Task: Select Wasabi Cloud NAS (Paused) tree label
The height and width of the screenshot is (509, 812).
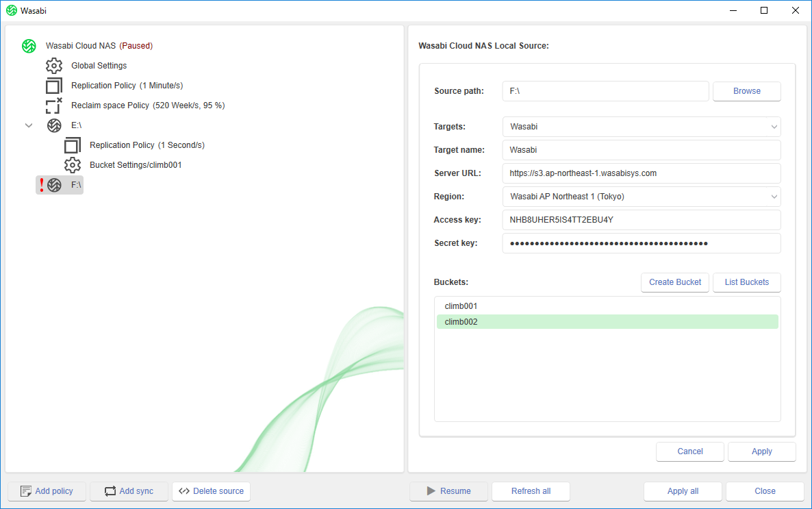Action: pyautogui.click(x=99, y=46)
